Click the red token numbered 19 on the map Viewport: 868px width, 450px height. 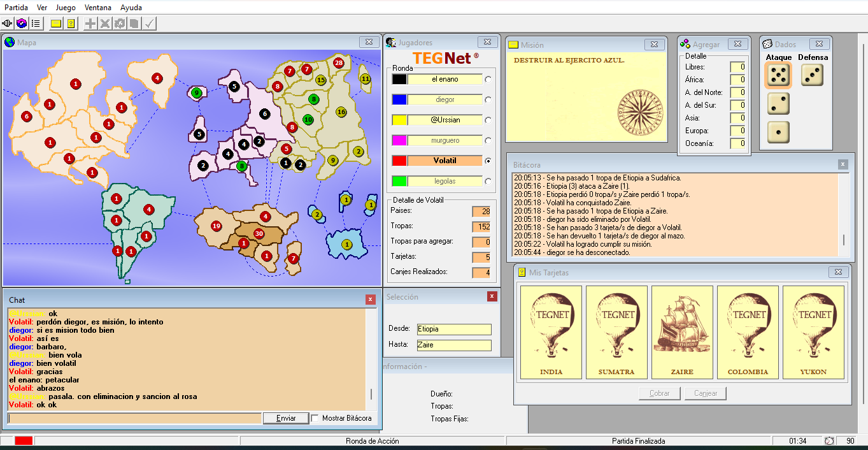coord(217,226)
